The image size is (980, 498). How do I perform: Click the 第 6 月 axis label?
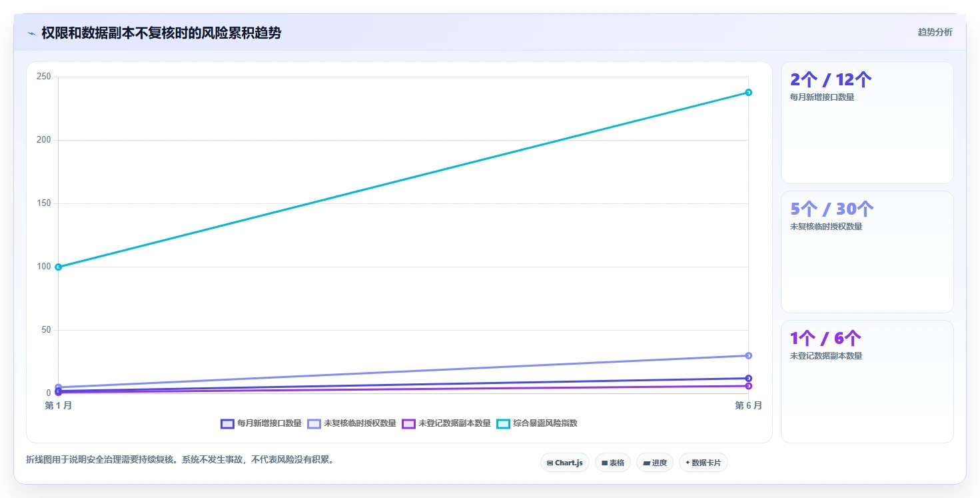[x=749, y=405]
